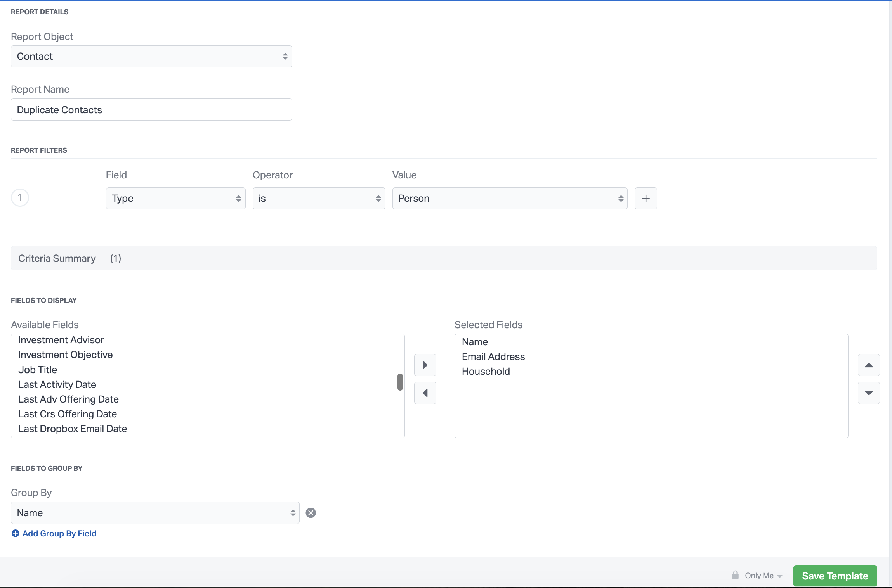Move field right to Selected Fields
Screen dimensions: 892x588
tap(425, 365)
